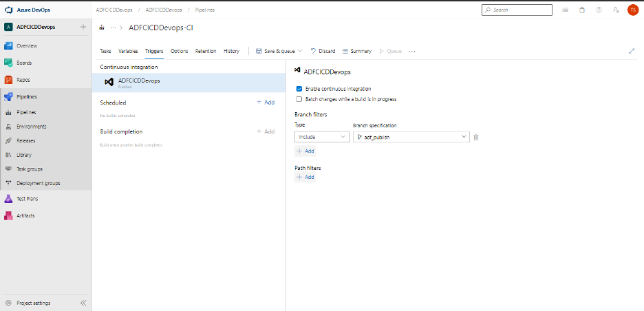
Task: Open User settings icon
Action: [616, 10]
